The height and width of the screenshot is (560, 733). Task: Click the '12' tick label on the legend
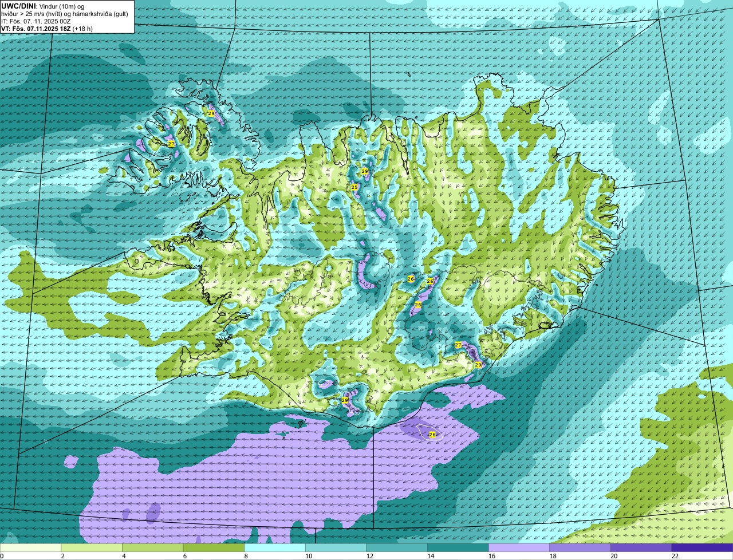(x=370, y=556)
